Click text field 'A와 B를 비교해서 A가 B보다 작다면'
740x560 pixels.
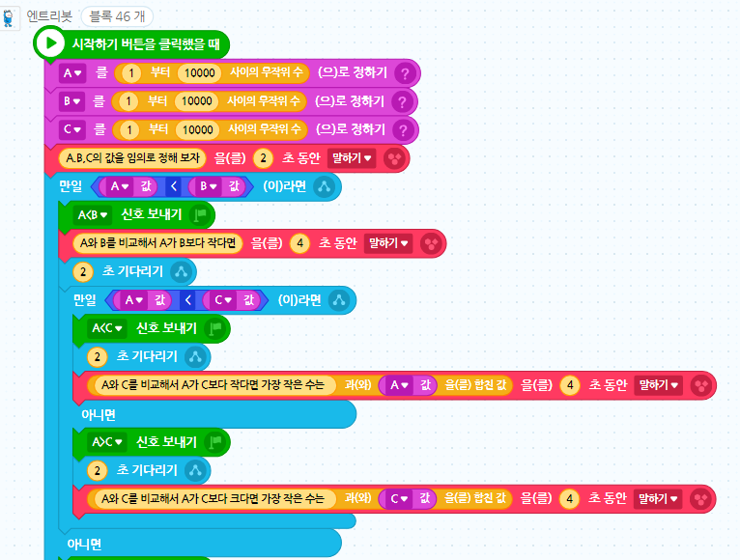coord(157,243)
